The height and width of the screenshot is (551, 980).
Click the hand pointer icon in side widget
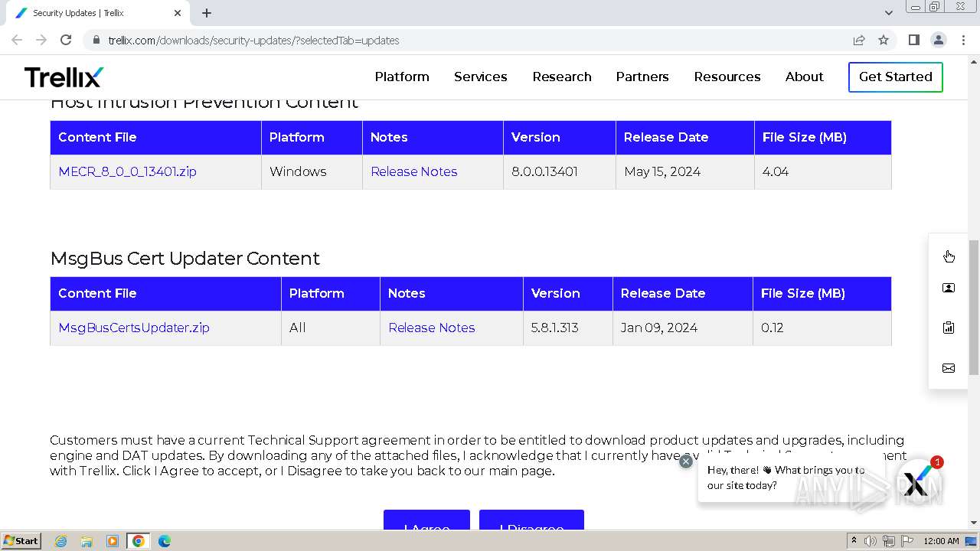pos(949,256)
